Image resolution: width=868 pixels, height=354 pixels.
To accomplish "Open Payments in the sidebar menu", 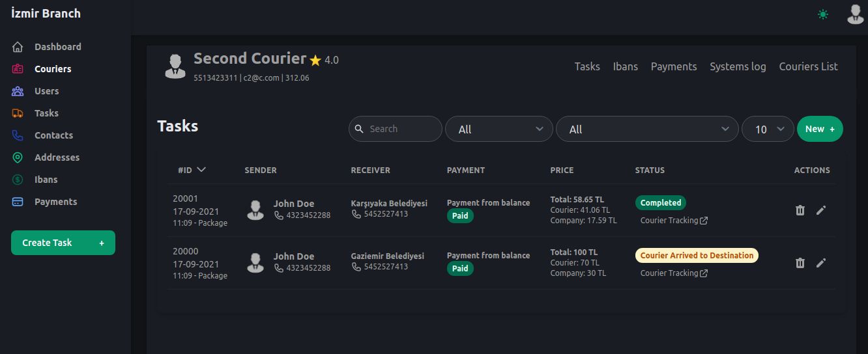I will [55, 202].
